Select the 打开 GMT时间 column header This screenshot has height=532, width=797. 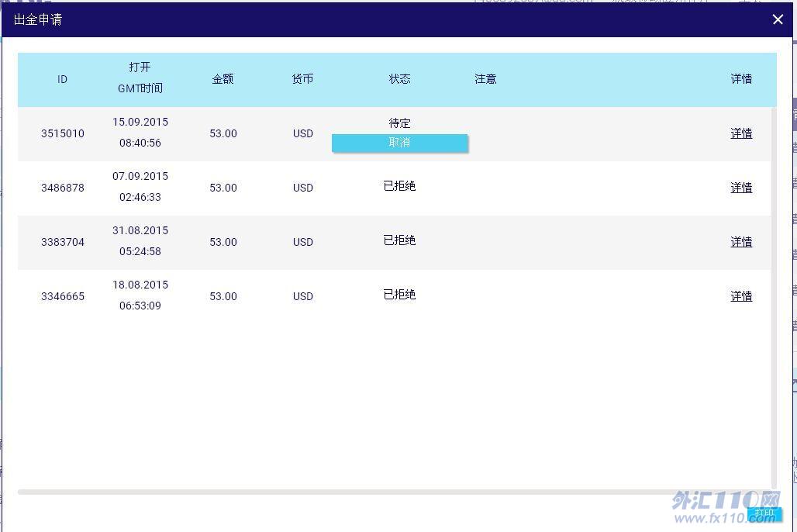click(x=140, y=78)
